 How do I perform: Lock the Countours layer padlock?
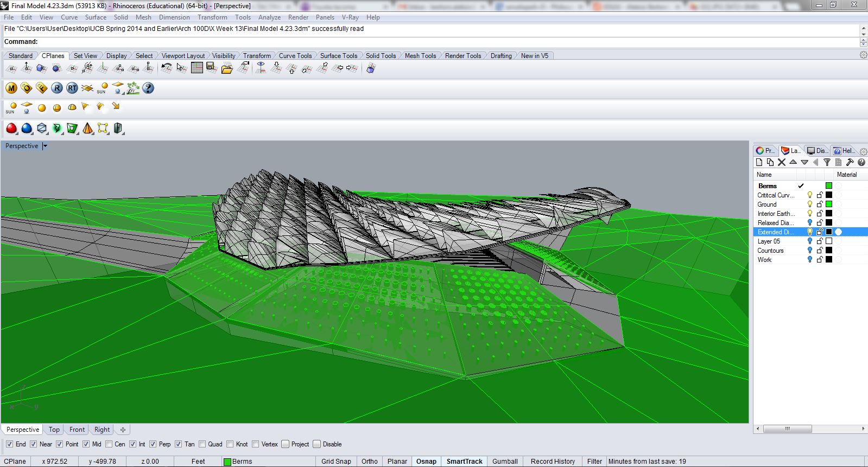point(820,251)
